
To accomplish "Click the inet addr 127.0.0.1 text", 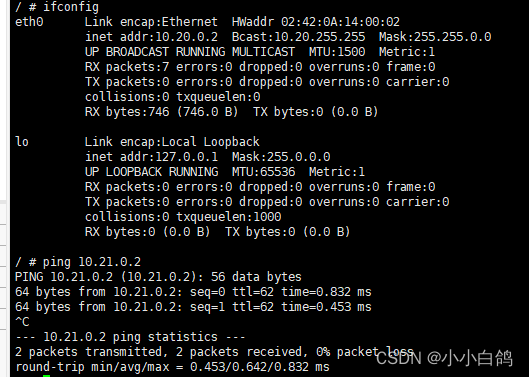I will pyautogui.click(x=151, y=157).
